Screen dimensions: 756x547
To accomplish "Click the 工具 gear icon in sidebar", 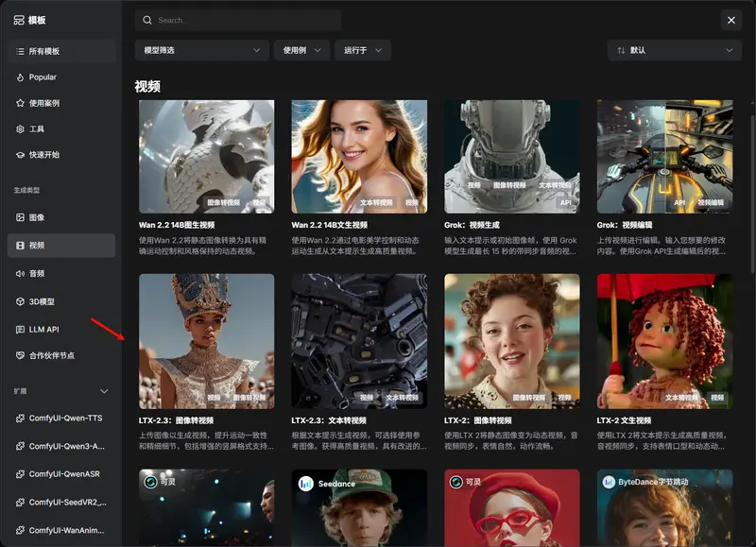I will [x=20, y=129].
